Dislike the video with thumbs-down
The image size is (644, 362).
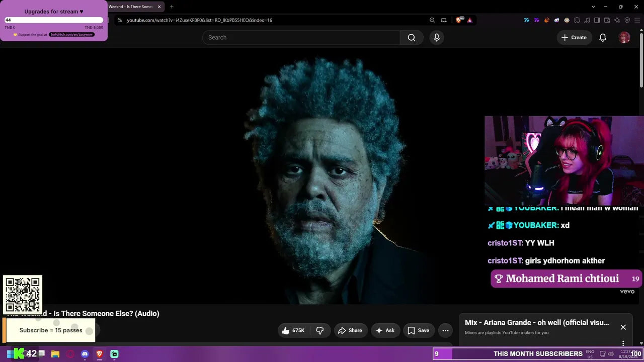pos(320,330)
